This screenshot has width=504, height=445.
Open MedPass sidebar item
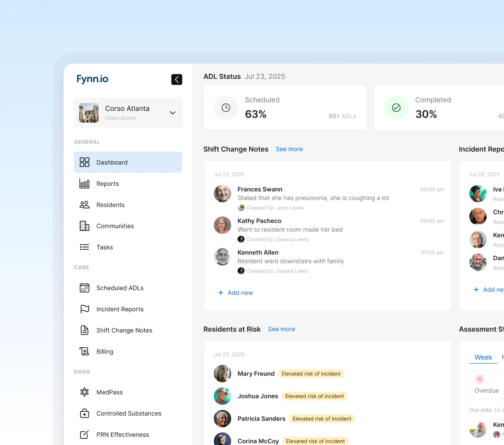pyautogui.click(x=128, y=392)
